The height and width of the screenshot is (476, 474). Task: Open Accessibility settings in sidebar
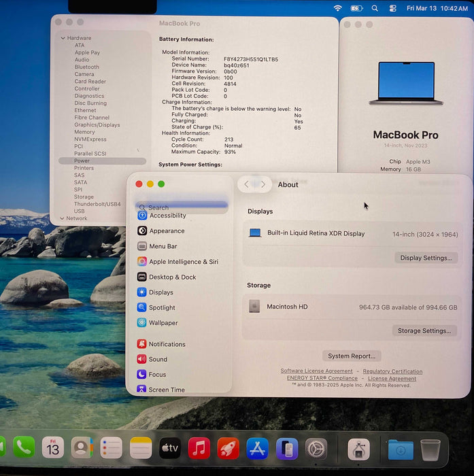tap(163, 216)
